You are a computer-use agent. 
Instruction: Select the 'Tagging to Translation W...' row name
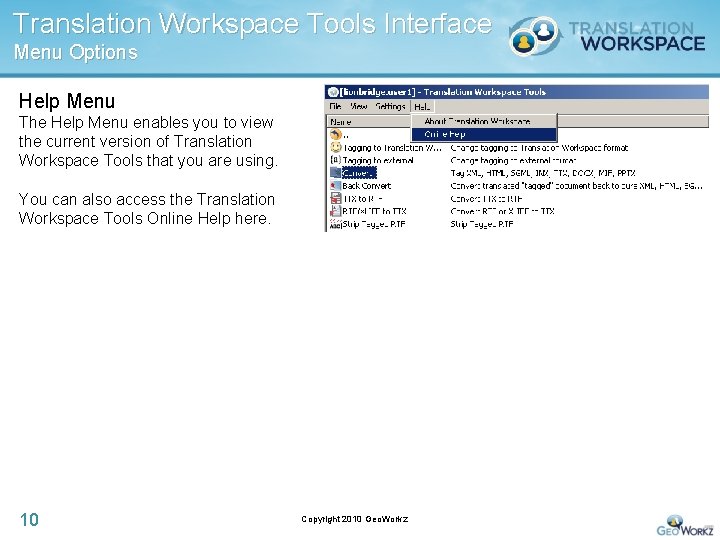point(392,147)
